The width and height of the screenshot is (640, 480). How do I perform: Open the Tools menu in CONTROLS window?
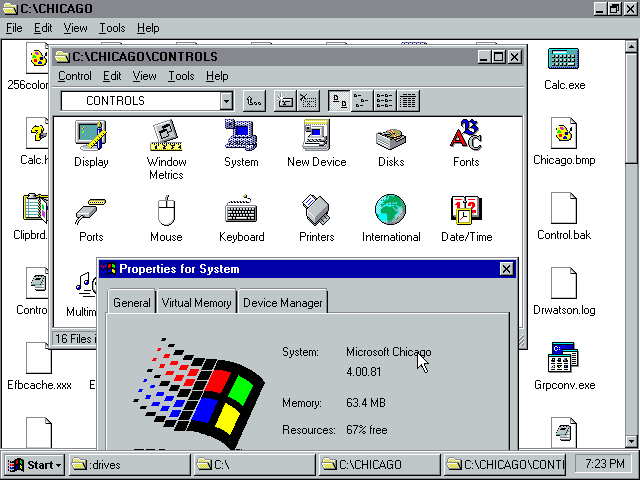point(181,76)
